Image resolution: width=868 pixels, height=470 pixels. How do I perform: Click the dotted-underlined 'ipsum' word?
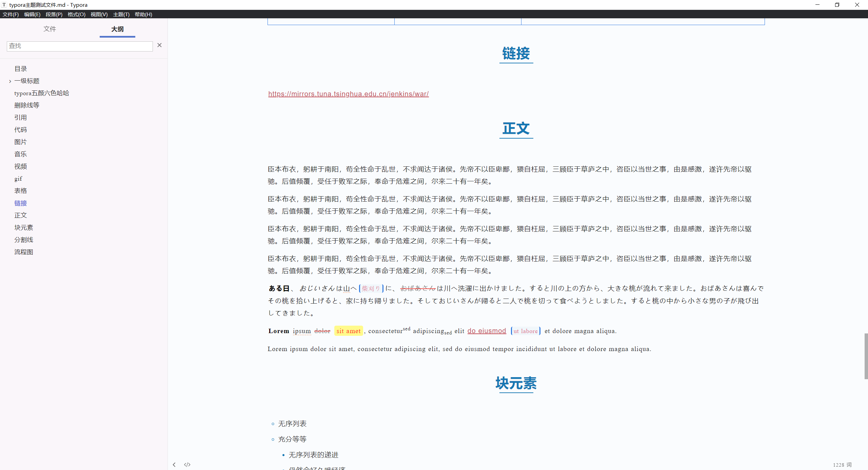(302, 331)
